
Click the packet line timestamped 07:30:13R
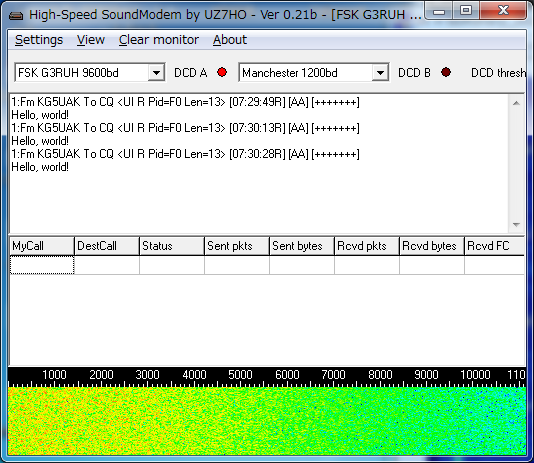coord(185,128)
